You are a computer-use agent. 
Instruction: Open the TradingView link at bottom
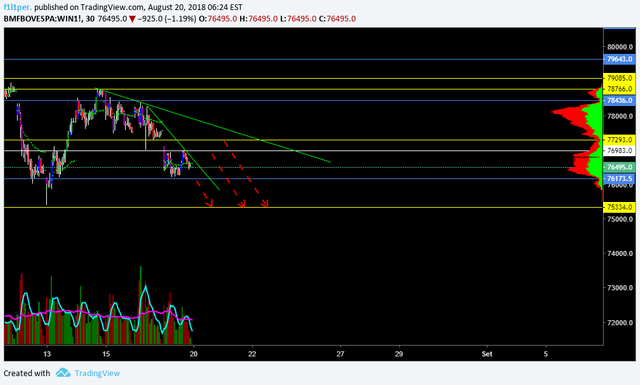[97, 373]
